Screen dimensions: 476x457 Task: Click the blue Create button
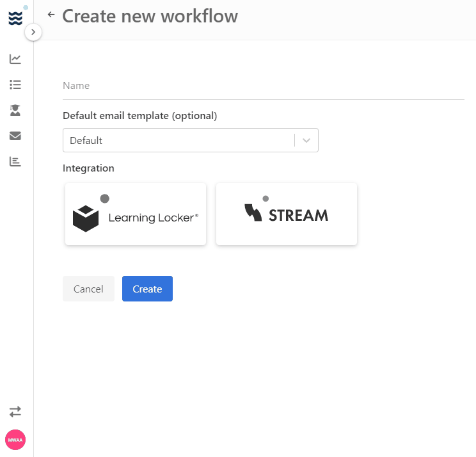(147, 289)
